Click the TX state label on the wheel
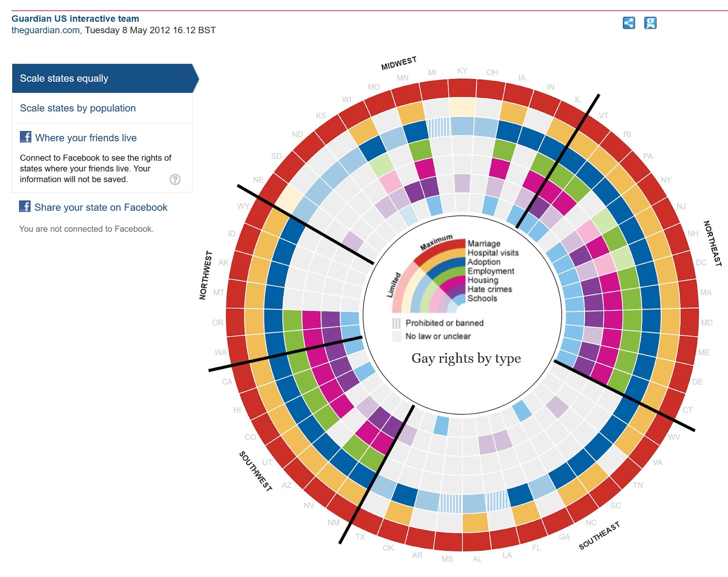728x577 pixels. pyautogui.click(x=359, y=537)
